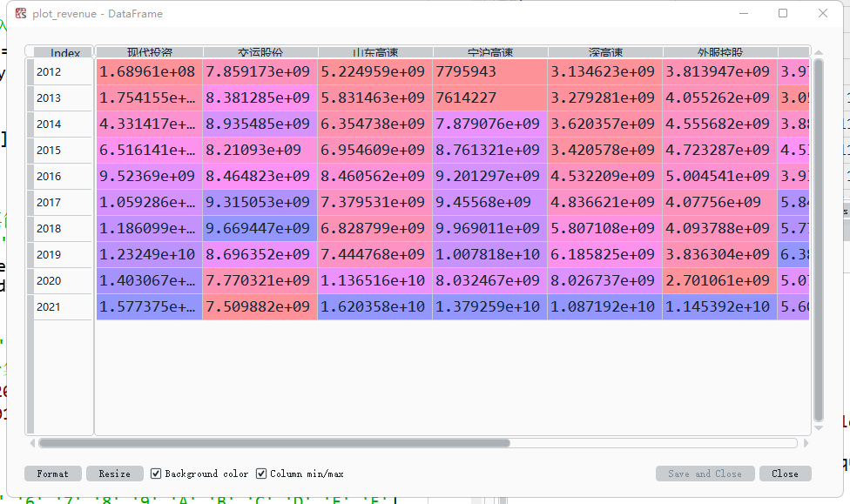Select cell 8.21093e+09
Viewport: 850px width, 504px height.
click(x=260, y=150)
